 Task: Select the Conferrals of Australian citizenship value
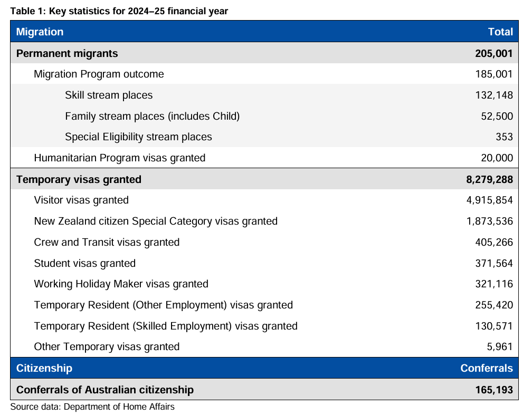(x=493, y=390)
